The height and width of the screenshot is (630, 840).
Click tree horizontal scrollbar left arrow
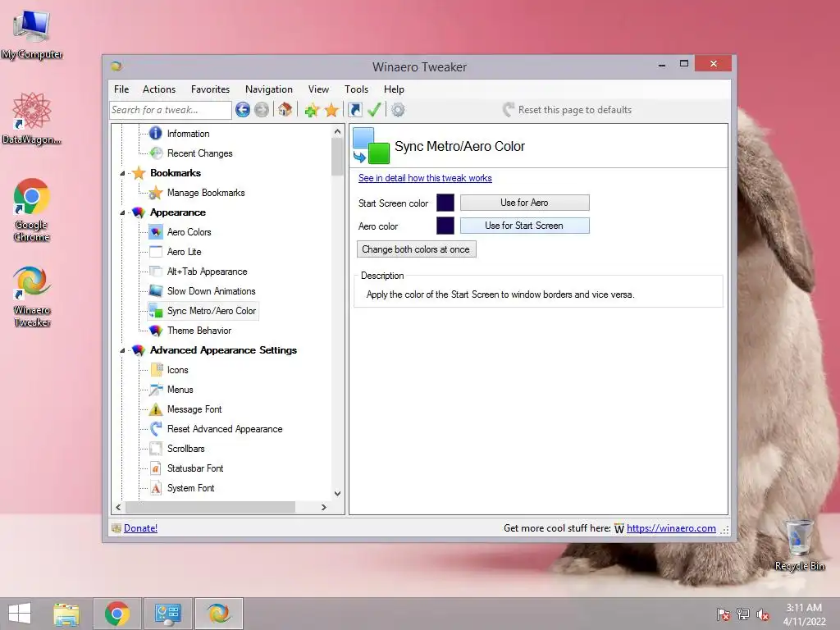[x=118, y=507]
